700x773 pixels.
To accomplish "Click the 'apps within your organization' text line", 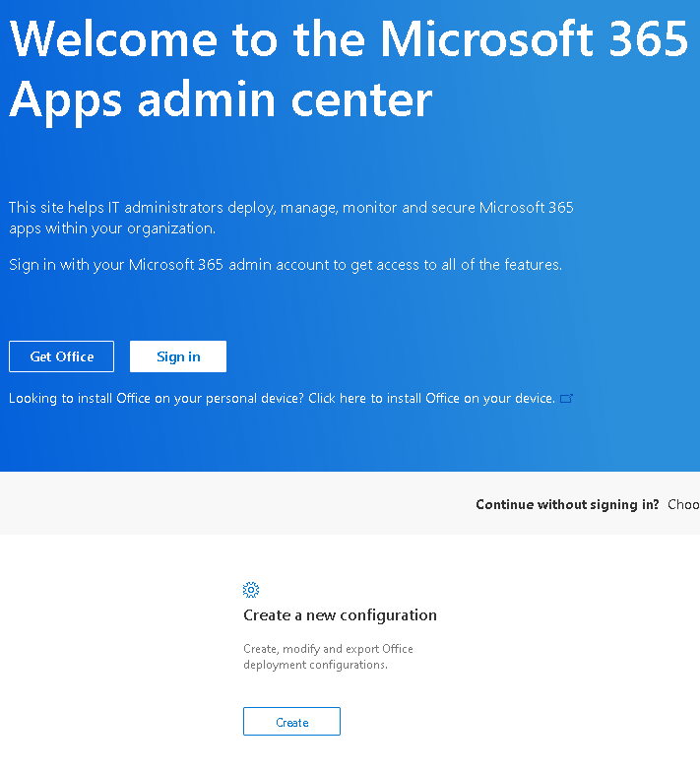I will tap(111, 228).
